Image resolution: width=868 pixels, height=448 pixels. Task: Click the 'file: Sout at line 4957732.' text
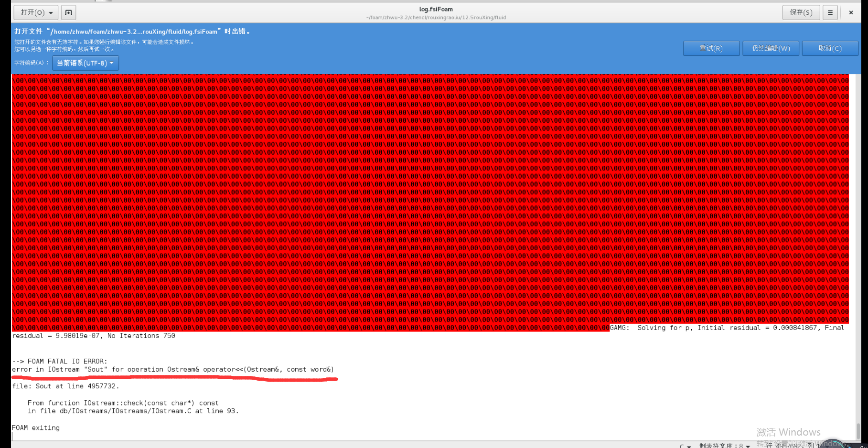click(65, 386)
